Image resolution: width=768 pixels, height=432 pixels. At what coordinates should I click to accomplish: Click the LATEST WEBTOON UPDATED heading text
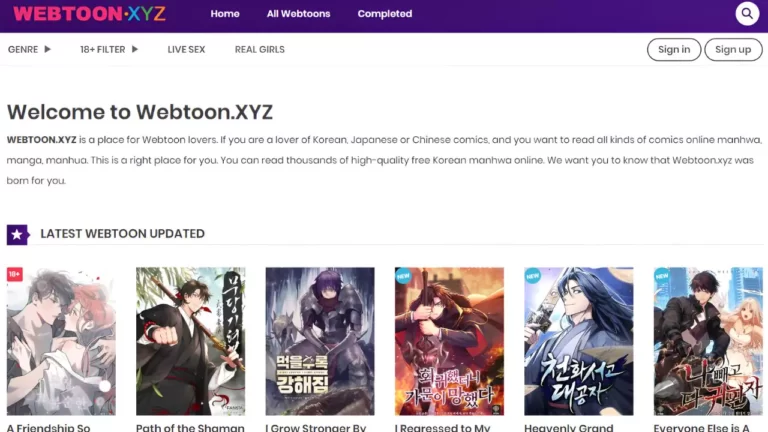pyautogui.click(x=122, y=234)
